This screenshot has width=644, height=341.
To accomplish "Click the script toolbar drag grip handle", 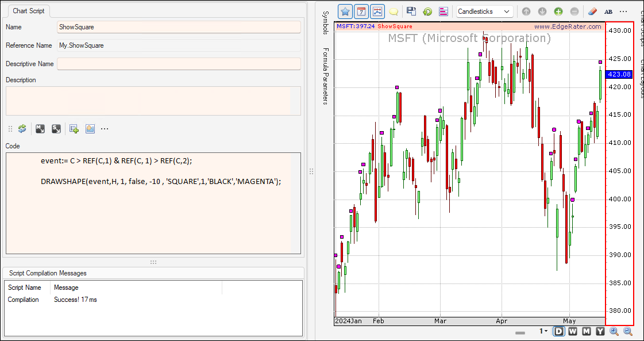I will [x=11, y=129].
